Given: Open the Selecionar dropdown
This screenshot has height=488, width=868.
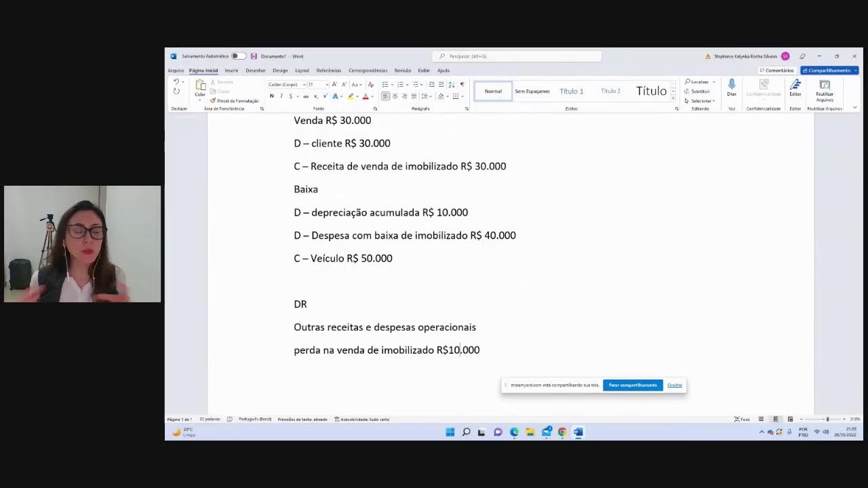Looking at the screenshot, I should 700,101.
